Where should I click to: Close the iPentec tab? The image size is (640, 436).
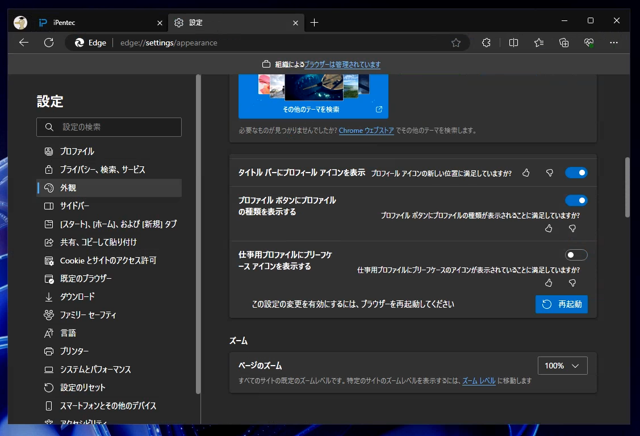(160, 23)
